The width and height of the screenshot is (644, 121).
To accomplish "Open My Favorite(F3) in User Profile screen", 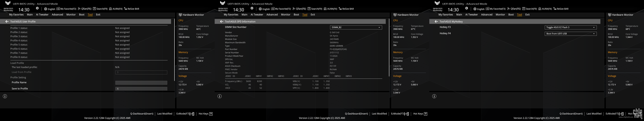I will (66, 9).
